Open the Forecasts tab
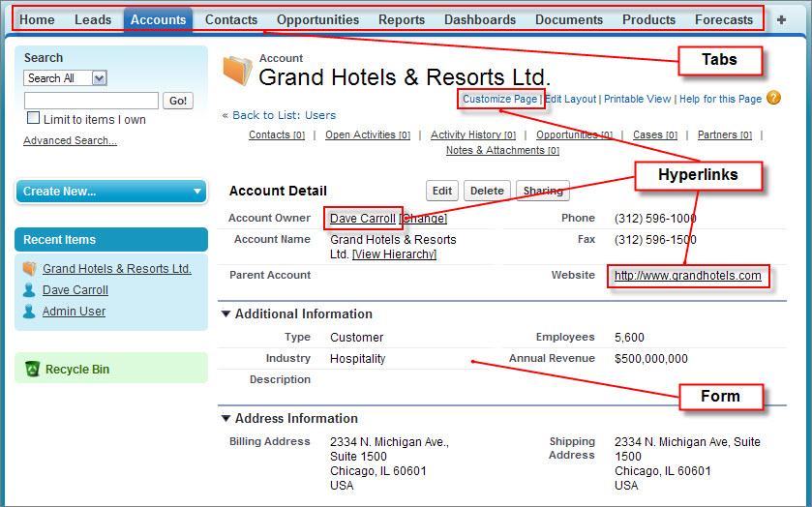Viewport: 812px width, 507px height. (x=724, y=19)
